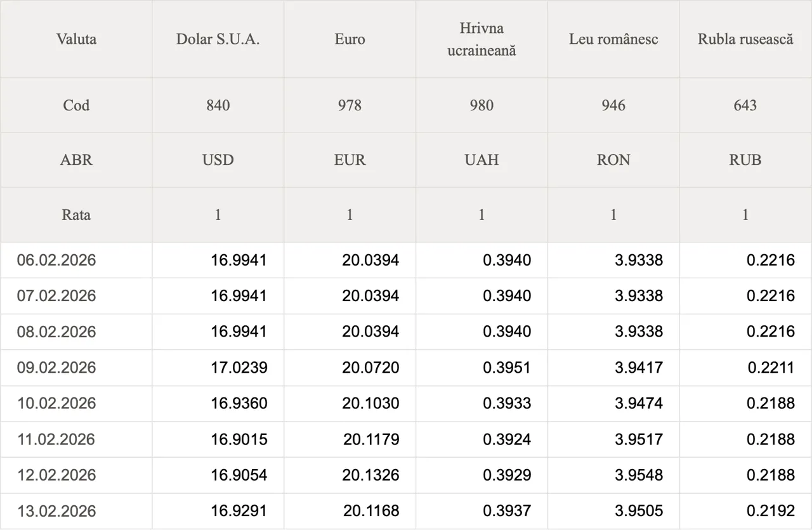Click the EUR abbreviation cell

click(x=350, y=160)
